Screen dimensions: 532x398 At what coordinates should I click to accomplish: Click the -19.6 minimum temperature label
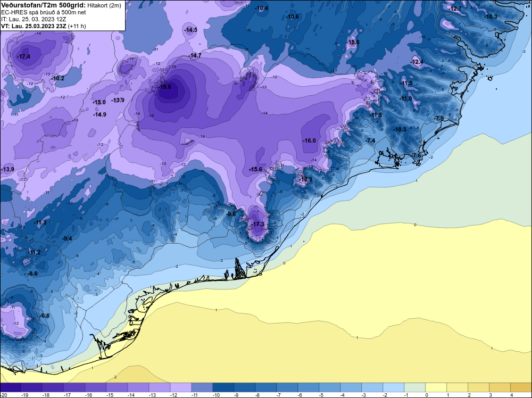(165, 87)
